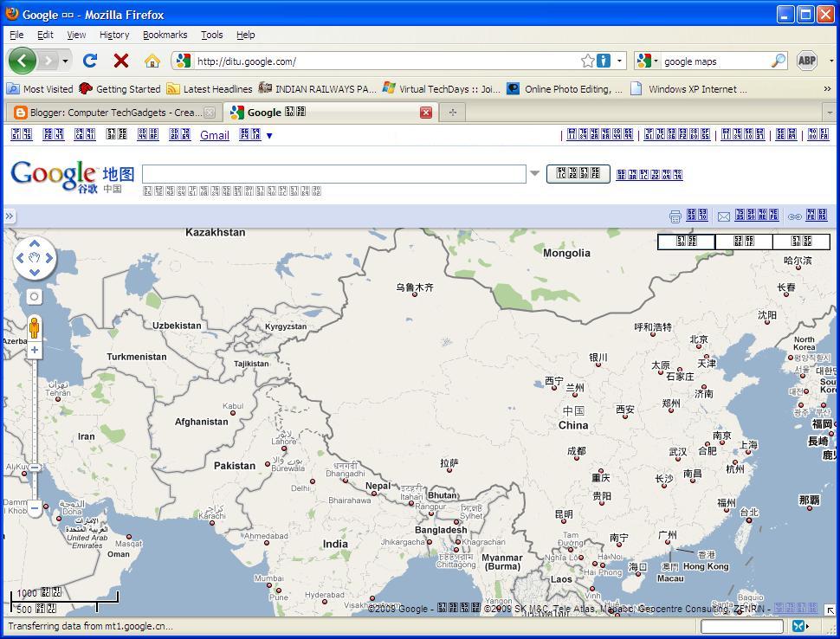The height and width of the screenshot is (639, 840).
Task: Open the Most Visited bookmark
Action: 40,89
